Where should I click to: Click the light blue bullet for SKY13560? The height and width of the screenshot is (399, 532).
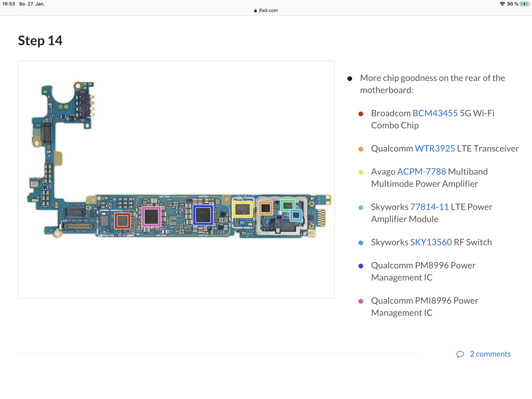(x=360, y=243)
